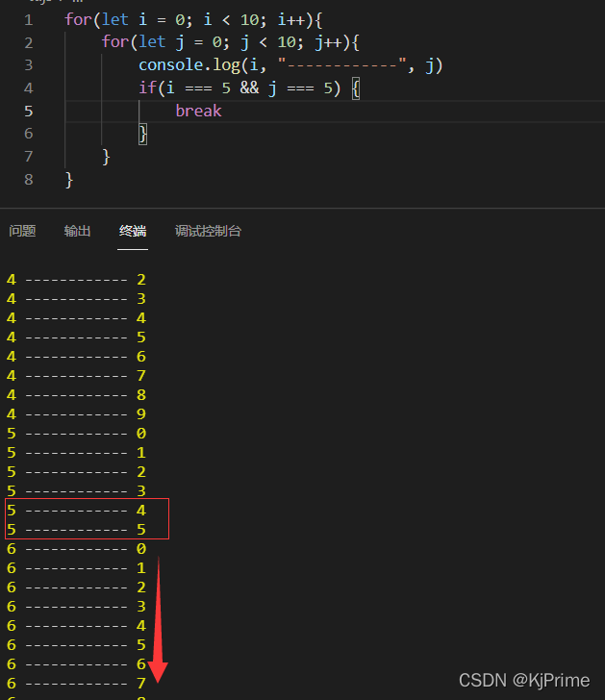
Task: Click terminal output row 5 ---- 0
Action: coord(76,434)
